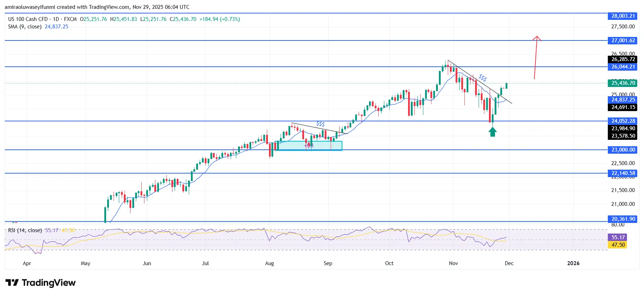Viewport: 644px width, 296px height.
Task: Click the open value O25,251.76 in legend
Action: [93, 19]
